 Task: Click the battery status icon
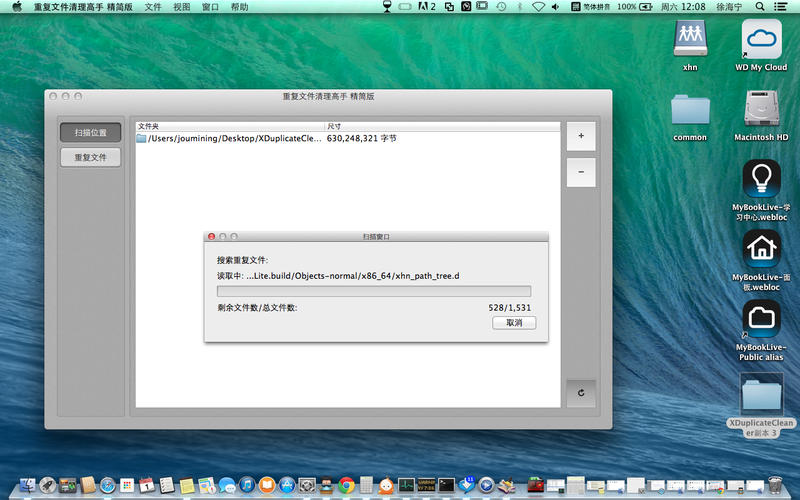(646, 7)
